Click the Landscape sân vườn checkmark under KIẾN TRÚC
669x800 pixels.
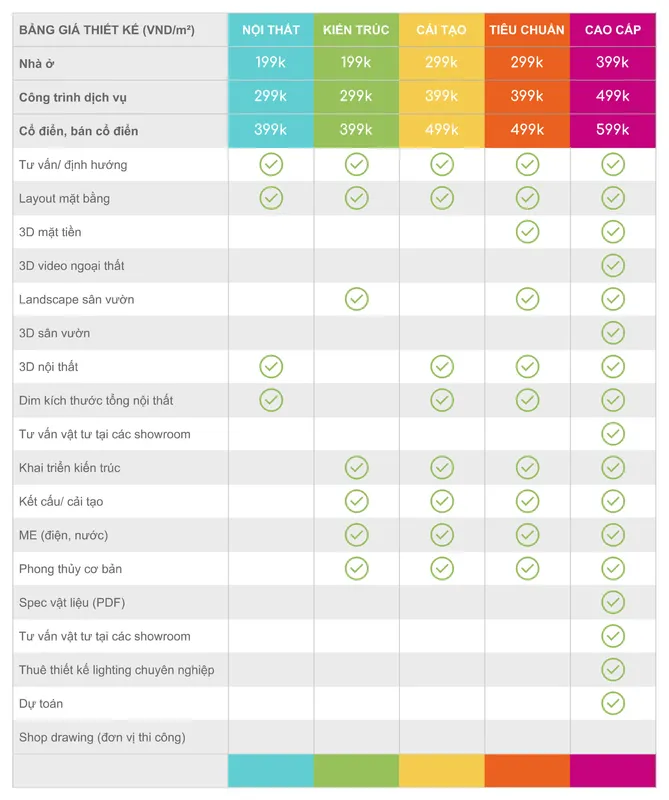tap(357, 299)
